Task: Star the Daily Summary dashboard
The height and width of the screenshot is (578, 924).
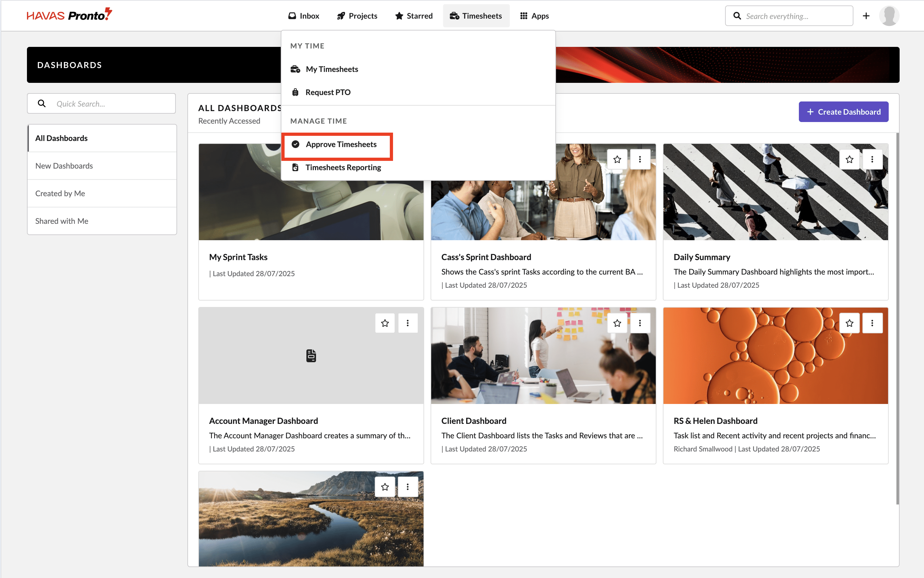Action: coord(849,159)
